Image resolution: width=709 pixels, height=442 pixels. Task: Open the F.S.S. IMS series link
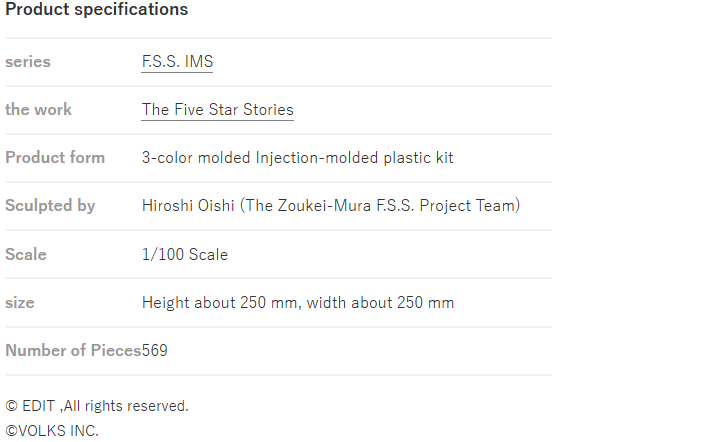(x=177, y=61)
